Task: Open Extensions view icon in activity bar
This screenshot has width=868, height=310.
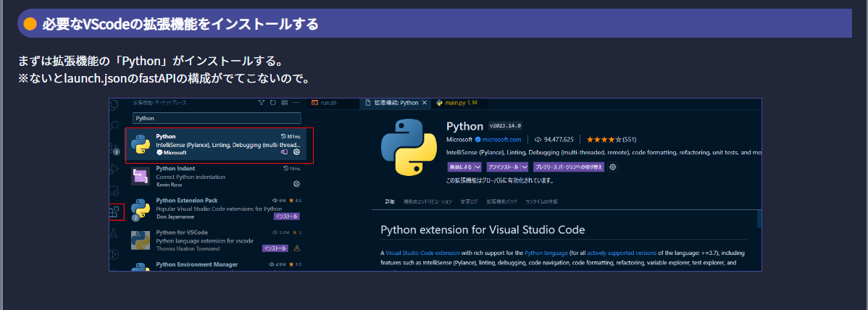Action: [x=114, y=211]
